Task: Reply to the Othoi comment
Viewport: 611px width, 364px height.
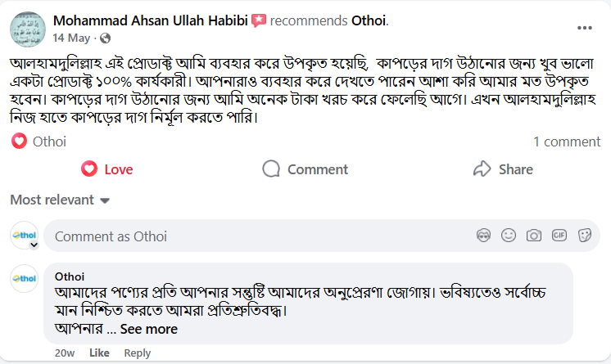Action: [138, 353]
